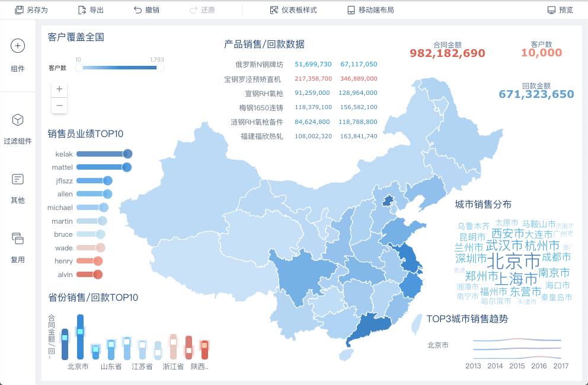Add a component with 组件 plus icon
The height and width of the screenshot is (385, 588).
pyautogui.click(x=18, y=46)
